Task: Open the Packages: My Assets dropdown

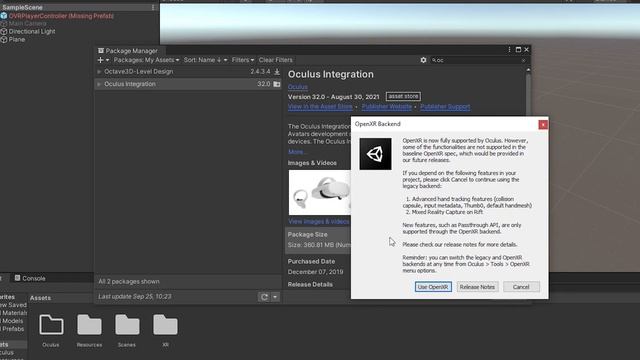Action: coord(146,60)
